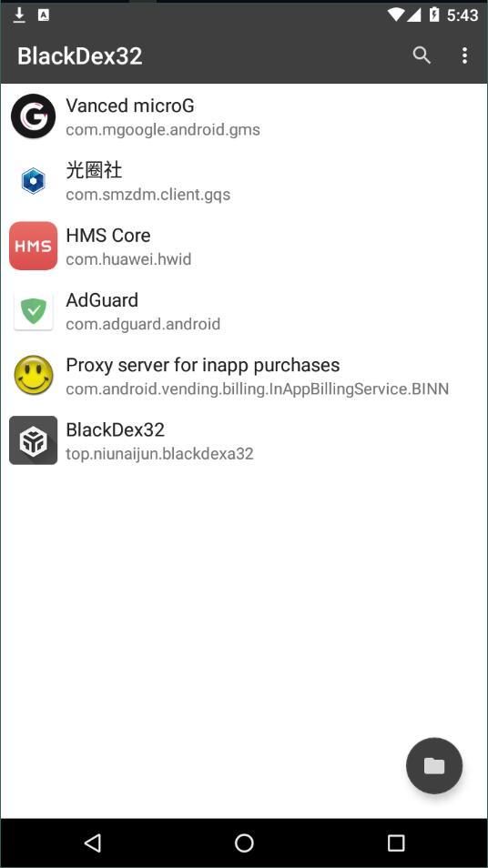The height and width of the screenshot is (868, 488).
Task: Click package name com.smzdm.client.gqs
Action: [147, 195]
